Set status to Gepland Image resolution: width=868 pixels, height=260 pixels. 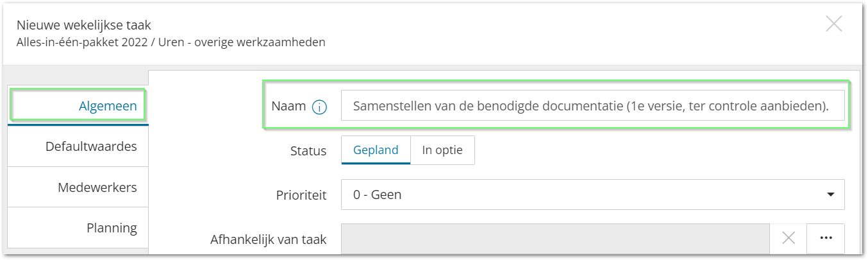click(376, 150)
